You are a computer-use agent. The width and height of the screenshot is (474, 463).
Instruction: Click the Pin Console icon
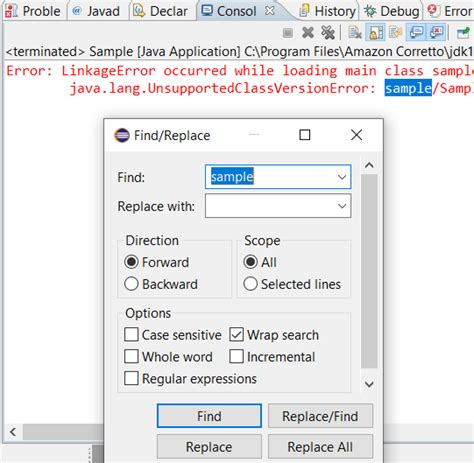coord(463,33)
